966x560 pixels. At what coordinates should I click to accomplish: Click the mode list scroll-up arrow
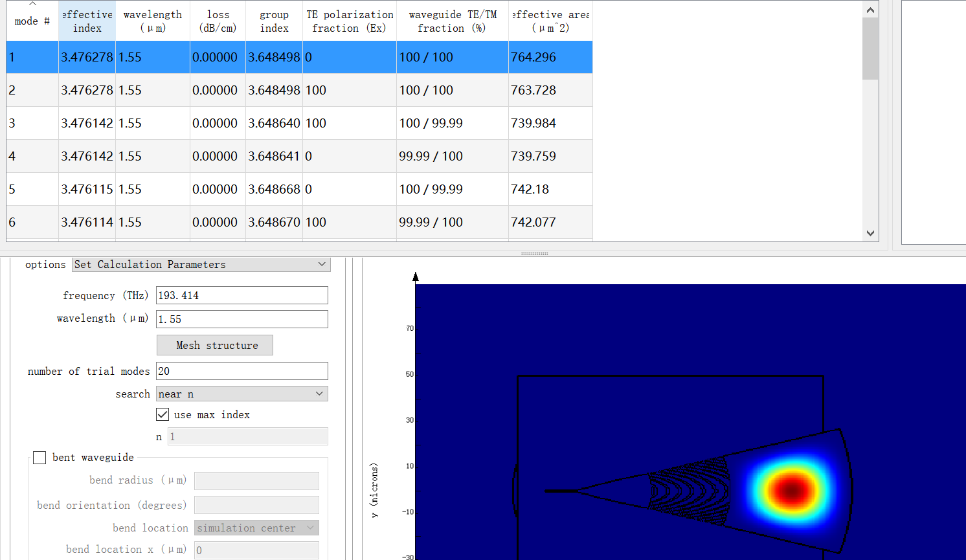(870, 10)
